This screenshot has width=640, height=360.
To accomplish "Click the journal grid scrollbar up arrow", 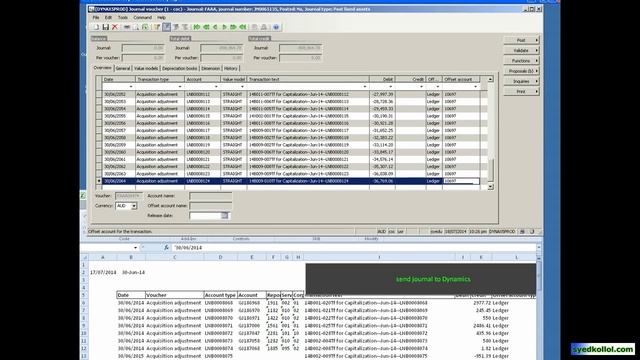I will 491,79.
